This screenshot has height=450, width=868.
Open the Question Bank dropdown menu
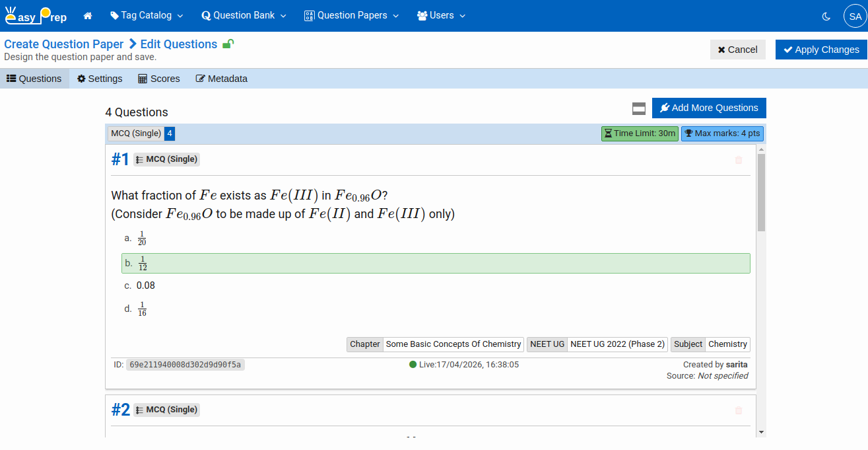coord(244,16)
